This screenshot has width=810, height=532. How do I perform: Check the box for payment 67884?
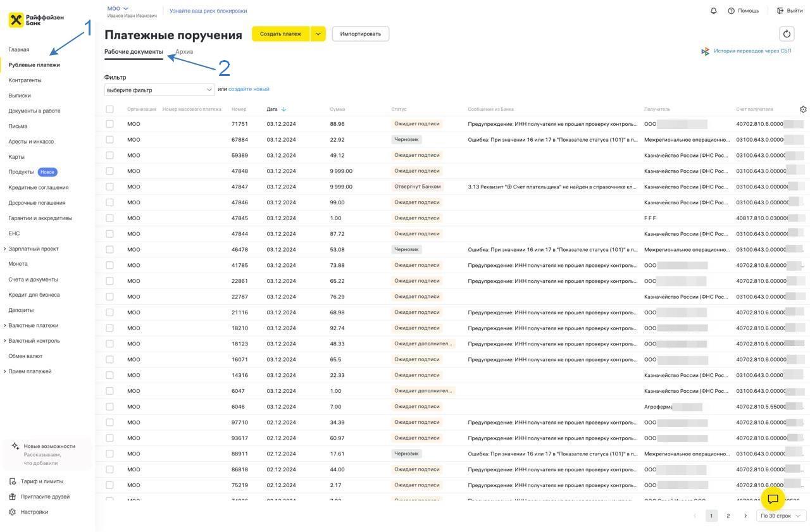pyautogui.click(x=109, y=140)
